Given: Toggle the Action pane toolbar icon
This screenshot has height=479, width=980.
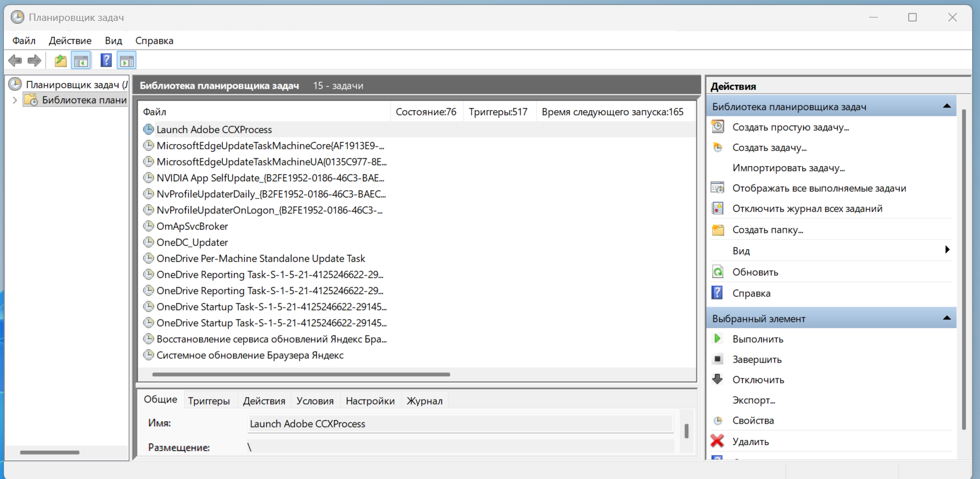Looking at the screenshot, I should pyautogui.click(x=127, y=60).
